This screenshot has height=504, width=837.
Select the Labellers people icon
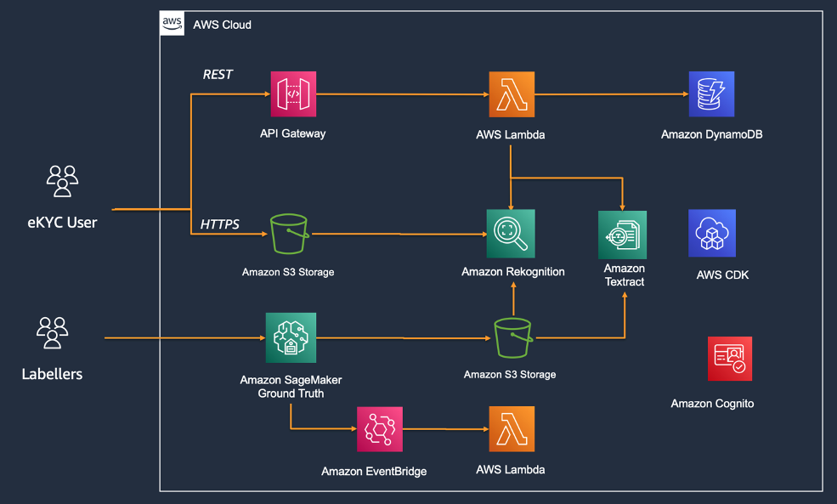[x=53, y=332]
